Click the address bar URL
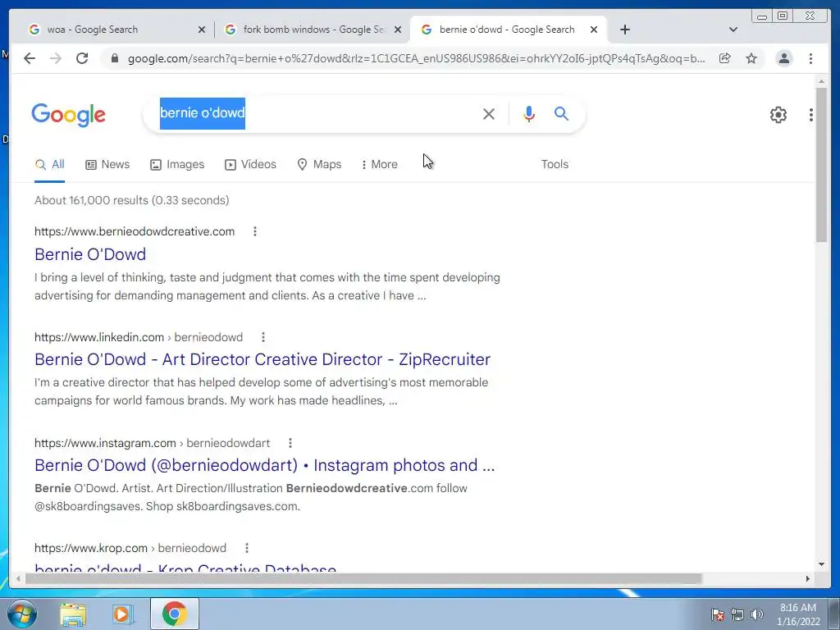 (x=416, y=58)
